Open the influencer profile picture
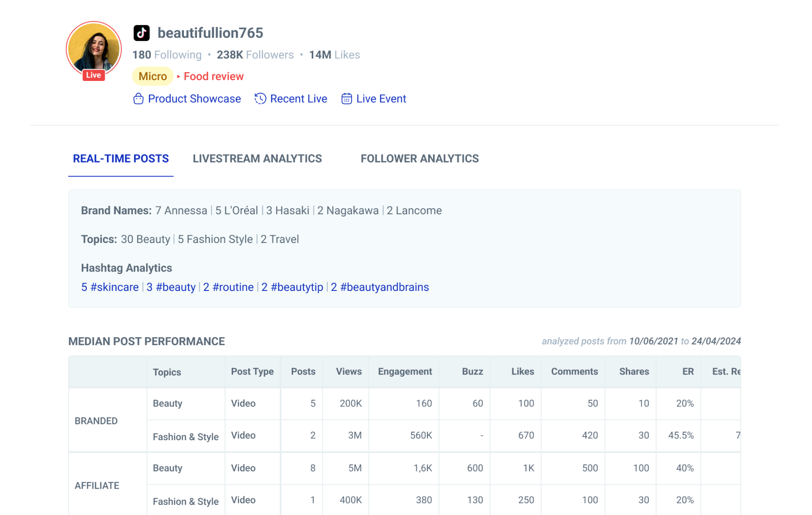812x515 pixels. (94, 47)
